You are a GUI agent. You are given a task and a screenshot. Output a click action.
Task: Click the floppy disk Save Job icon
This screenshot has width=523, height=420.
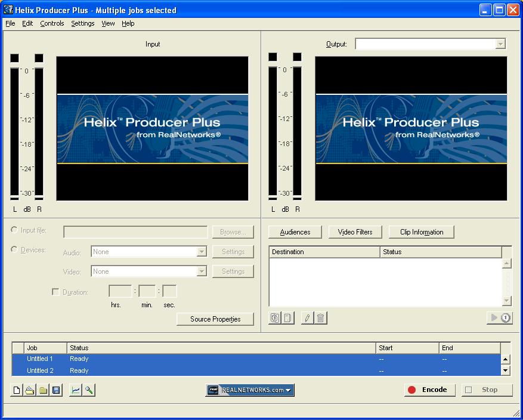(56, 390)
